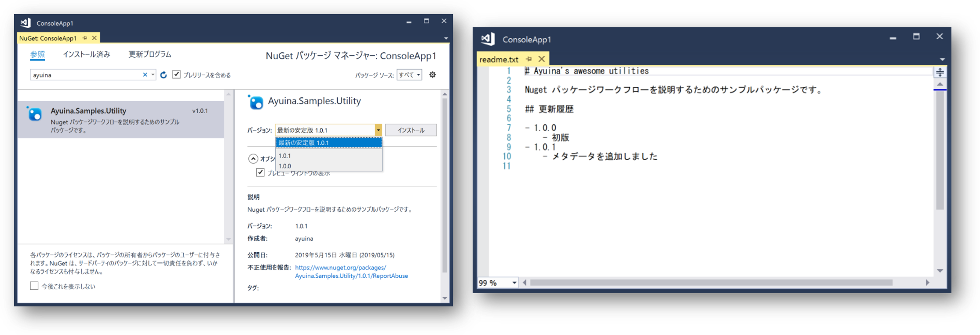Viewport: 980px width, 335px height.
Task: Open the 99 % zoom dropdown in readme
Action: pos(514,283)
